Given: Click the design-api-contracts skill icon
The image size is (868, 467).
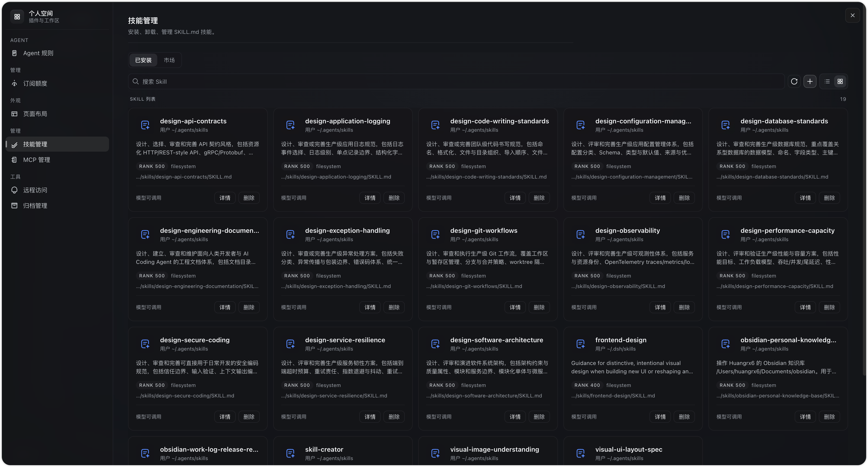Looking at the screenshot, I should (145, 125).
